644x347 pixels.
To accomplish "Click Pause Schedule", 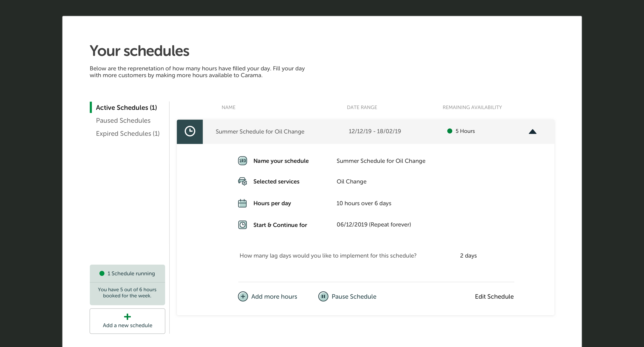I will 354,296.
